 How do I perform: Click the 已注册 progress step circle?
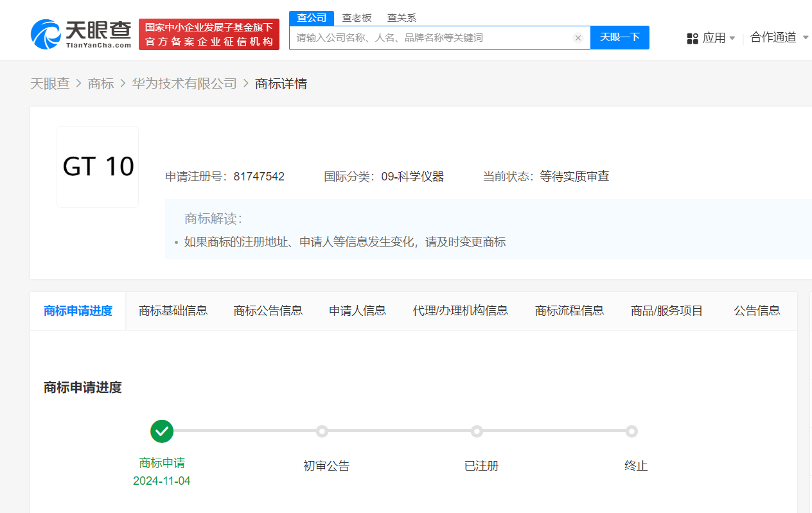click(477, 431)
